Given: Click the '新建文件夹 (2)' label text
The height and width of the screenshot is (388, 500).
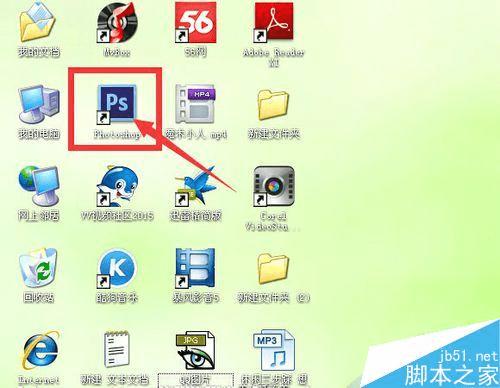Looking at the screenshot, I should pyautogui.click(x=273, y=298).
